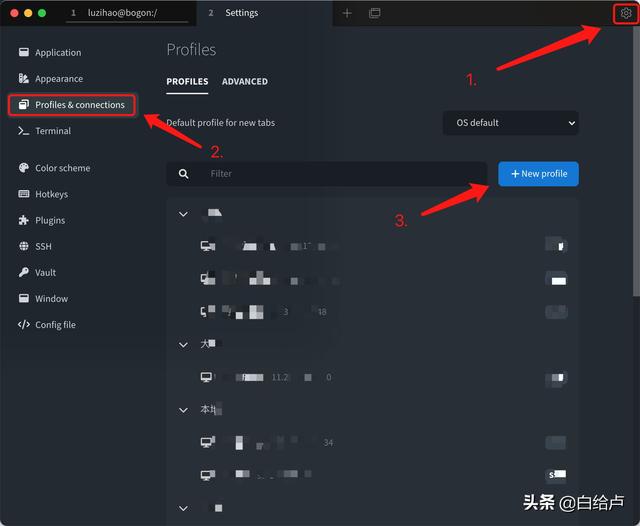Click the Terminal prompt icon
Image resolution: width=640 pixels, height=526 pixels.
tap(24, 131)
